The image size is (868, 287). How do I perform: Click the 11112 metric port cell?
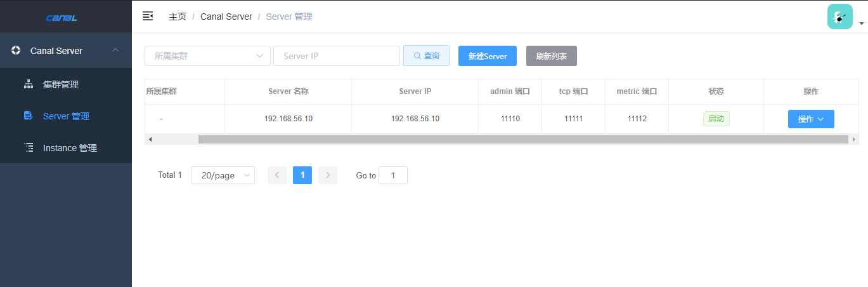[x=637, y=119]
